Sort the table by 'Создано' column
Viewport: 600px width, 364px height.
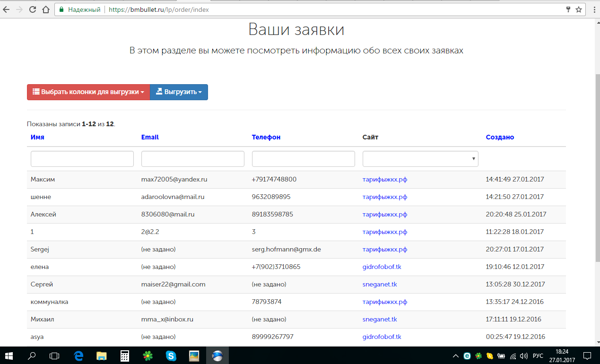click(500, 137)
